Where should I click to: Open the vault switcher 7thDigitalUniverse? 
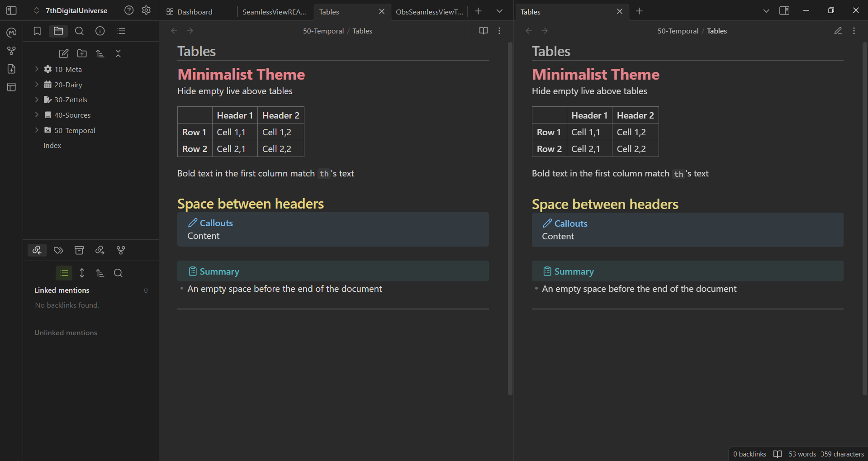click(71, 10)
